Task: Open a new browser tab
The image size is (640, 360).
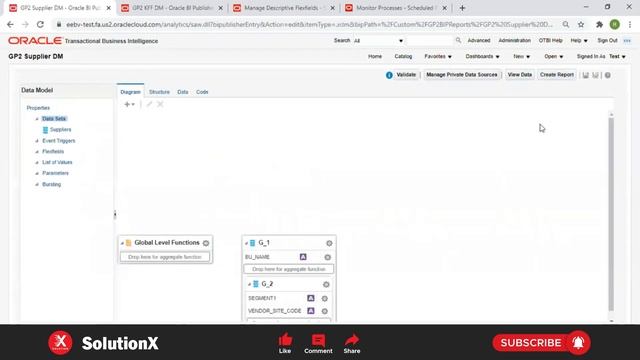Action: (462, 8)
